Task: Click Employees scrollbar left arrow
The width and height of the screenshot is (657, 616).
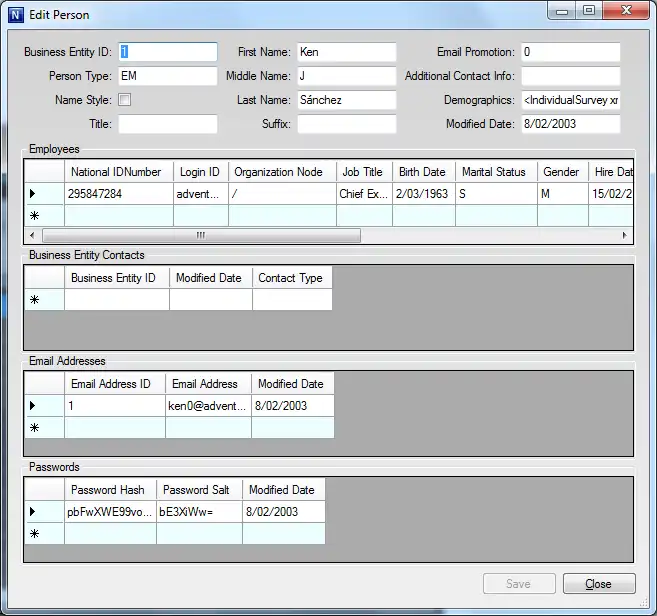Action: coord(32,236)
